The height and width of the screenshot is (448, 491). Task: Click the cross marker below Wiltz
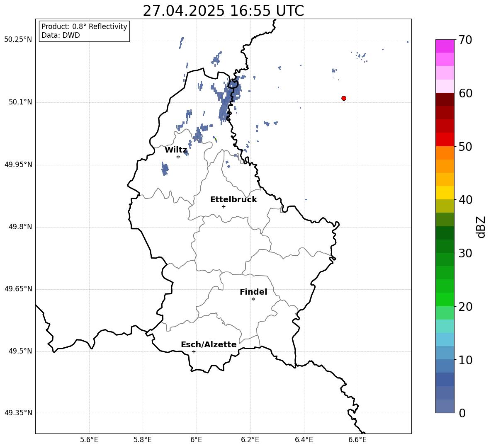178,157
